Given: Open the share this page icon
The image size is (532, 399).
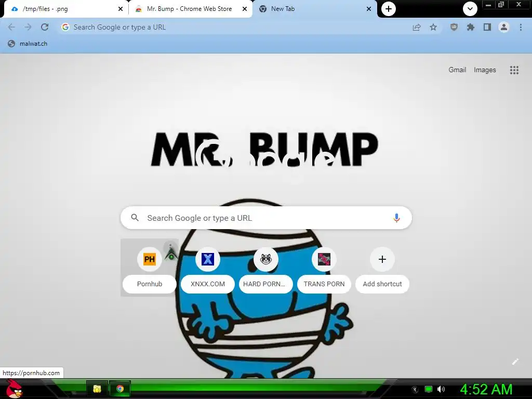Looking at the screenshot, I should point(417,27).
